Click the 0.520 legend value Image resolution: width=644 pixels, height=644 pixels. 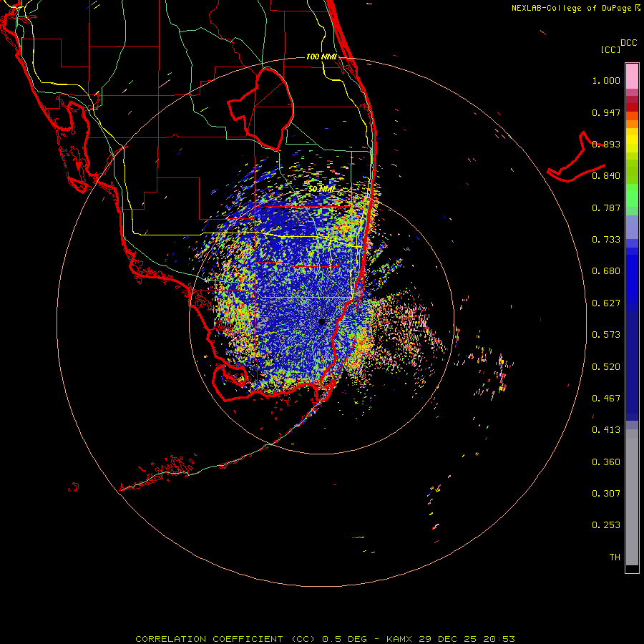tap(606, 367)
